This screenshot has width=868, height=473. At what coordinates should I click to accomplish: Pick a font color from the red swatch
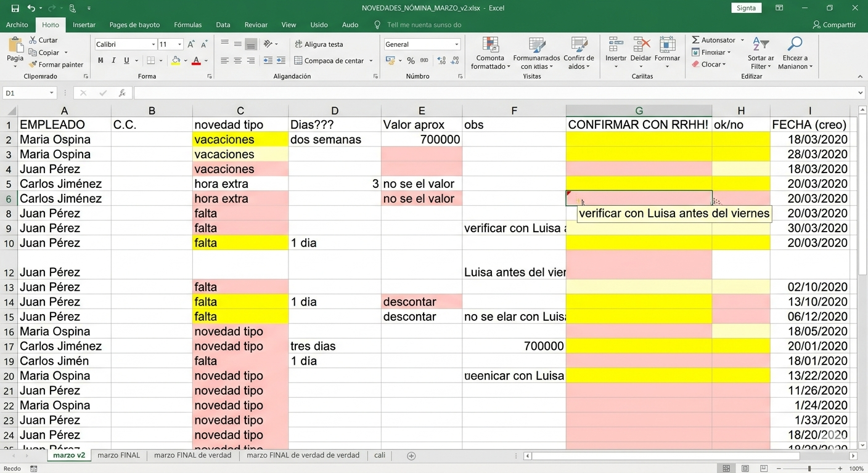(196, 60)
